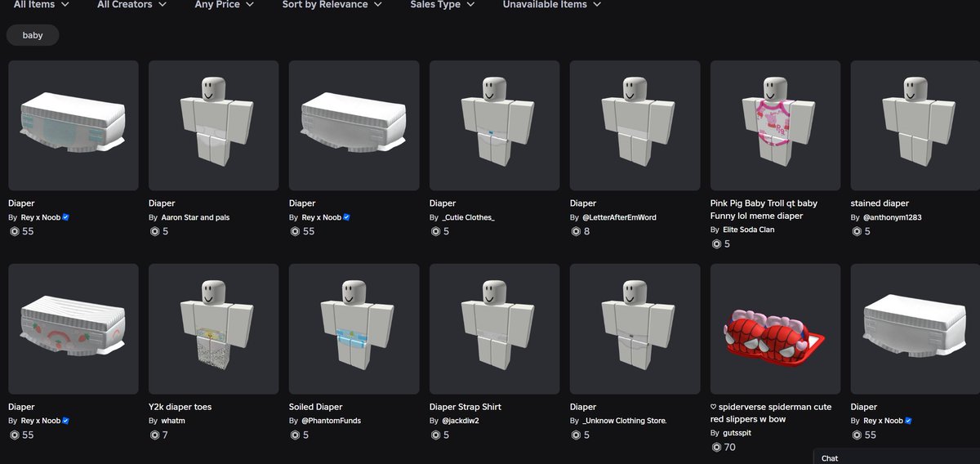
Task: Open the blue-patterned Diaper thumbnail
Action: 73,125
